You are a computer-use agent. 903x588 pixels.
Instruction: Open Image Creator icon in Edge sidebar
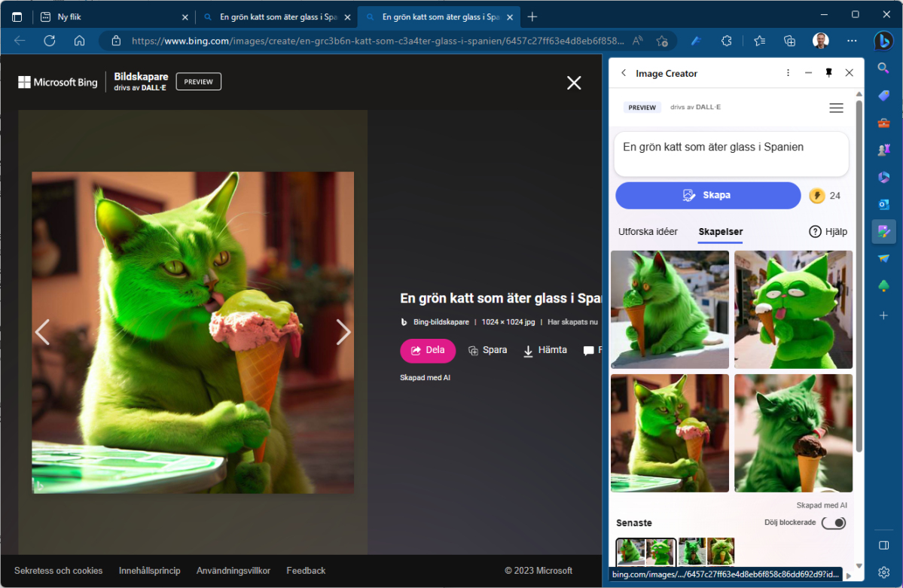(883, 231)
